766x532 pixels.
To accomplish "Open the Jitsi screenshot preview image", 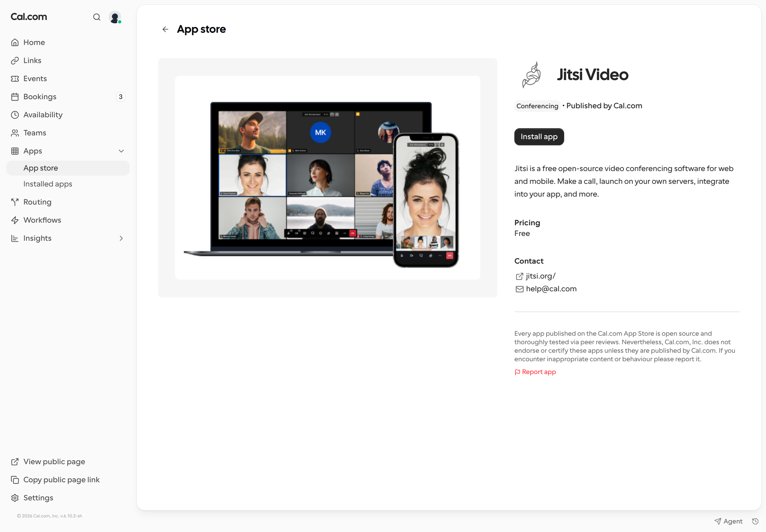I will coord(328,178).
